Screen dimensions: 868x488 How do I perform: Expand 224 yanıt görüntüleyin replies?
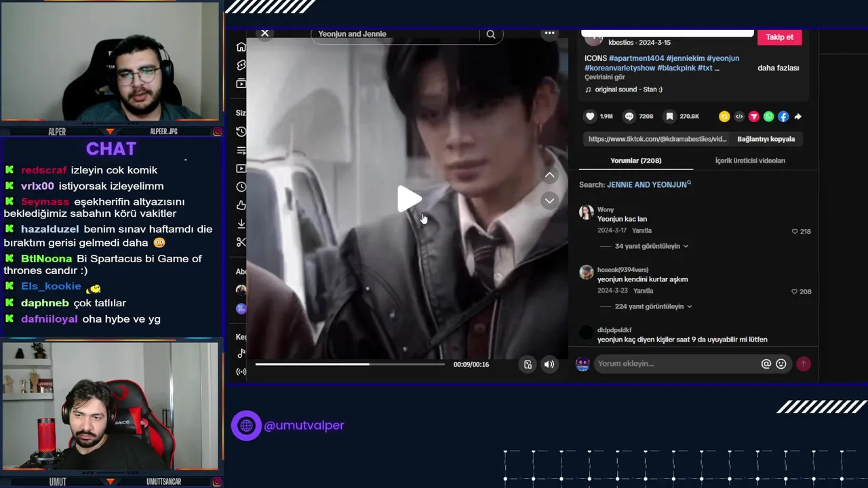click(x=653, y=306)
